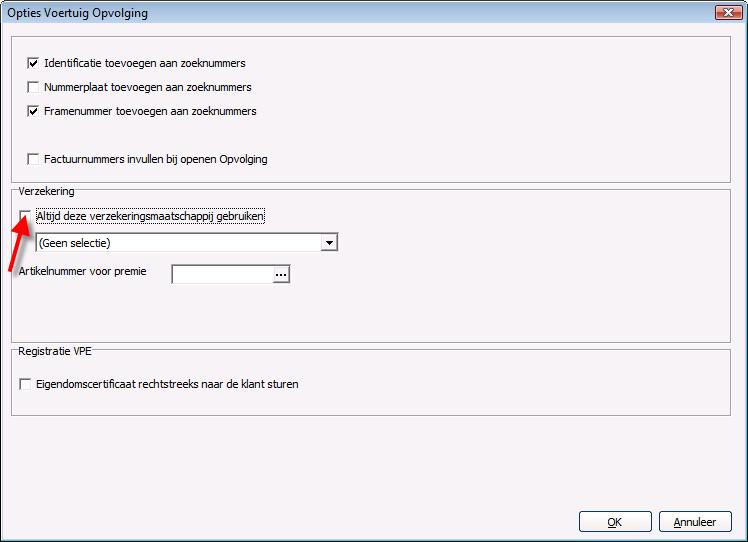
Task: Open the ellipsis browse button for Artikelnummer
Action: tap(281, 274)
